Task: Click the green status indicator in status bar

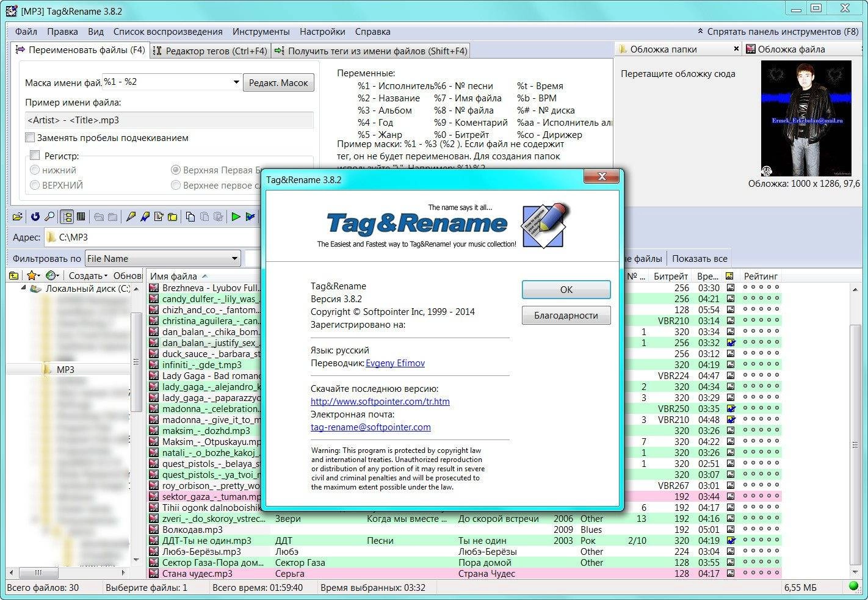Action: (854, 587)
